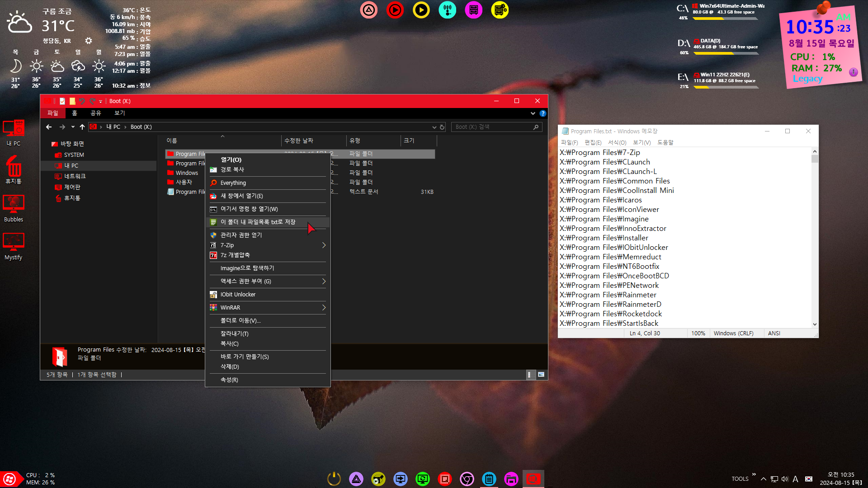Viewport: 868px width, 488px height.
Task: Switch to large icons view in explorer status bar
Action: tap(541, 375)
